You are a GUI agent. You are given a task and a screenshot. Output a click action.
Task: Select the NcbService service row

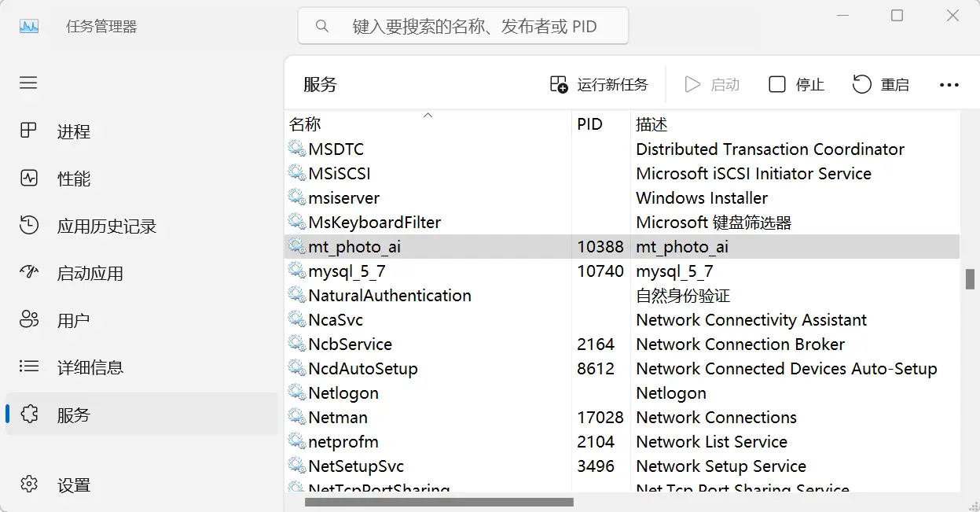pos(350,344)
